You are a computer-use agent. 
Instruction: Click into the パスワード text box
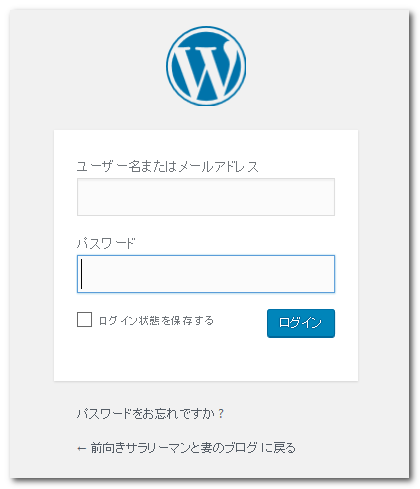[x=206, y=274]
